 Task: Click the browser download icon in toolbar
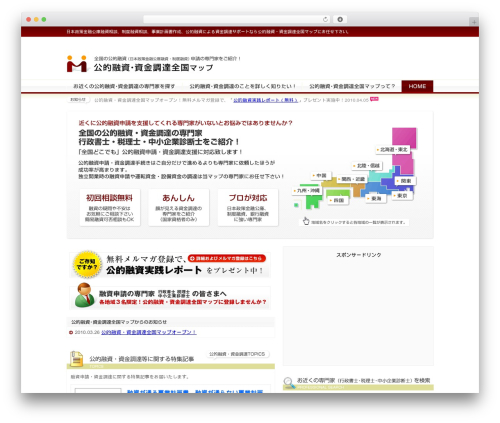tap(340, 19)
